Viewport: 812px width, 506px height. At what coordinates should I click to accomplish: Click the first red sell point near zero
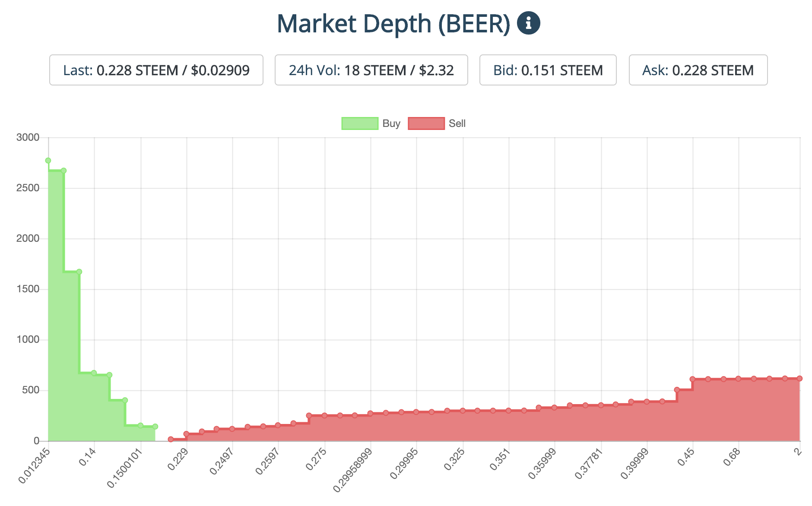click(x=171, y=439)
